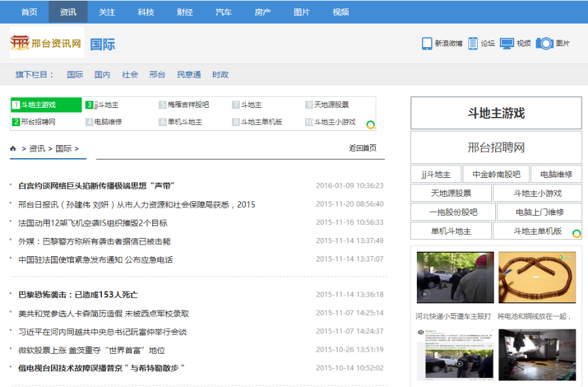Open the 河北快递小哥遭车主殴打 video thumbnail

[x=456, y=277]
